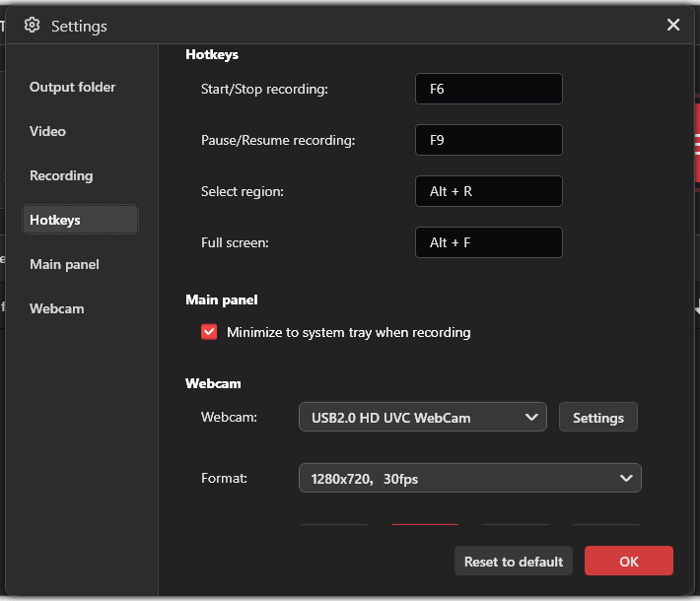Click the Full screen label
Viewport: 700px width, 601px height.
(x=235, y=242)
